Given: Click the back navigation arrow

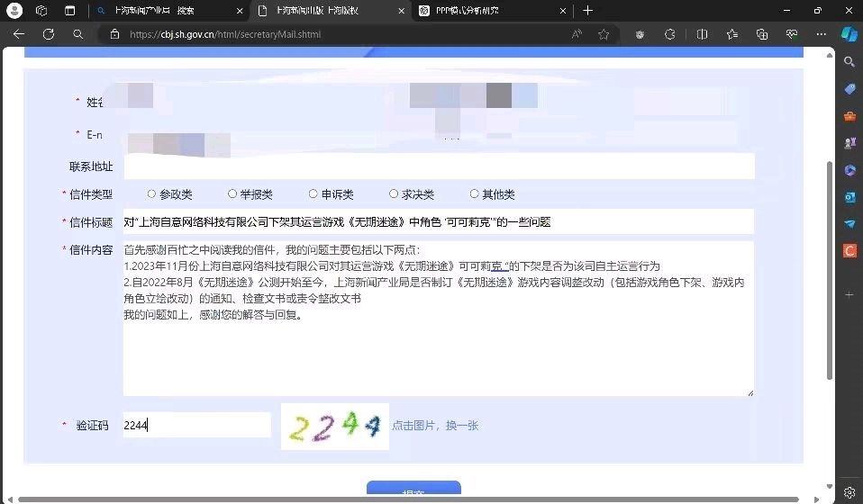Looking at the screenshot, I should point(19,34).
